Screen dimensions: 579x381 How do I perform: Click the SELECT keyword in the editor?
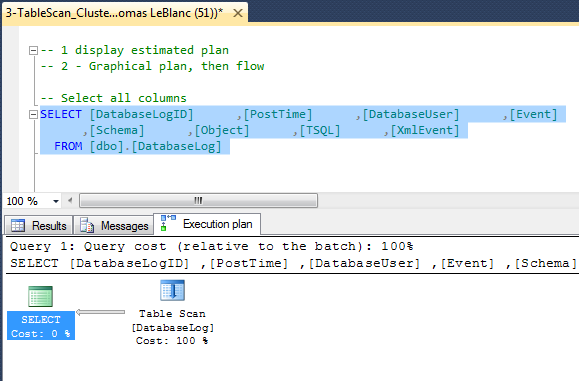[61, 114]
